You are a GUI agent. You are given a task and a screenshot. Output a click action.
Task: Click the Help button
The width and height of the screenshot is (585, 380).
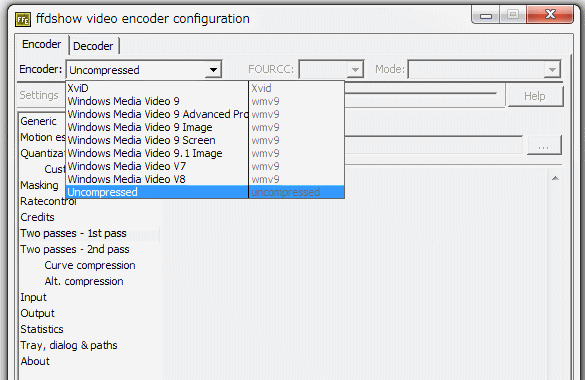click(x=535, y=96)
